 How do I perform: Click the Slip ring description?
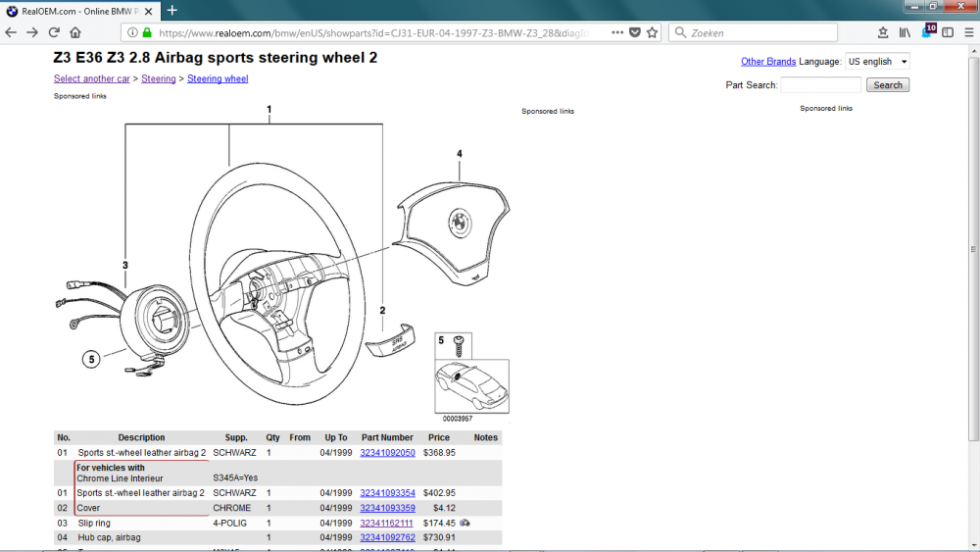coord(94,524)
